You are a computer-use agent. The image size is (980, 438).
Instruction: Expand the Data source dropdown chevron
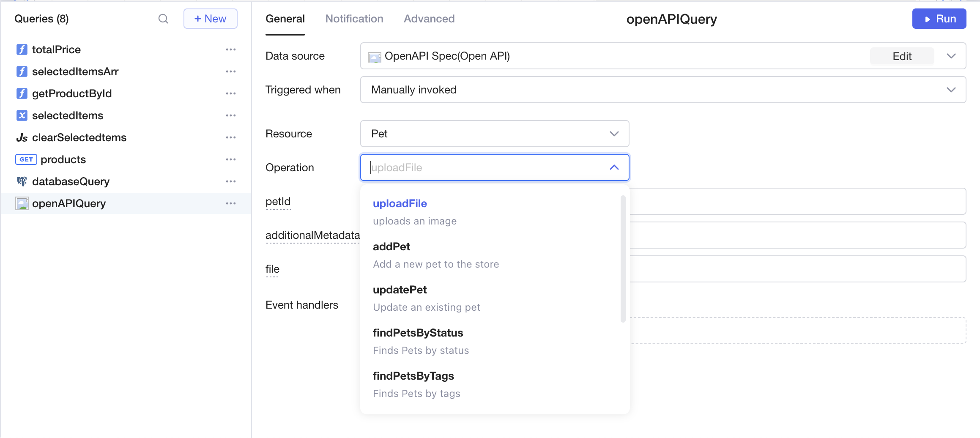[951, 56]
